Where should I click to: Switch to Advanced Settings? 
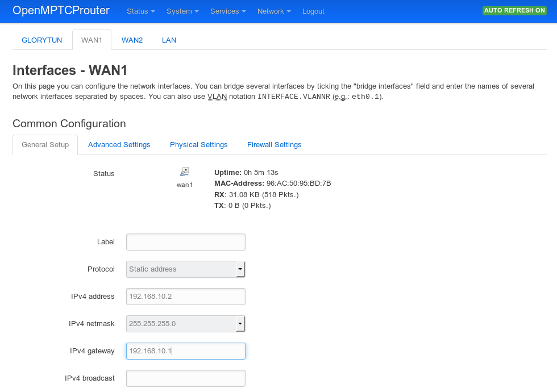[119, 144]
